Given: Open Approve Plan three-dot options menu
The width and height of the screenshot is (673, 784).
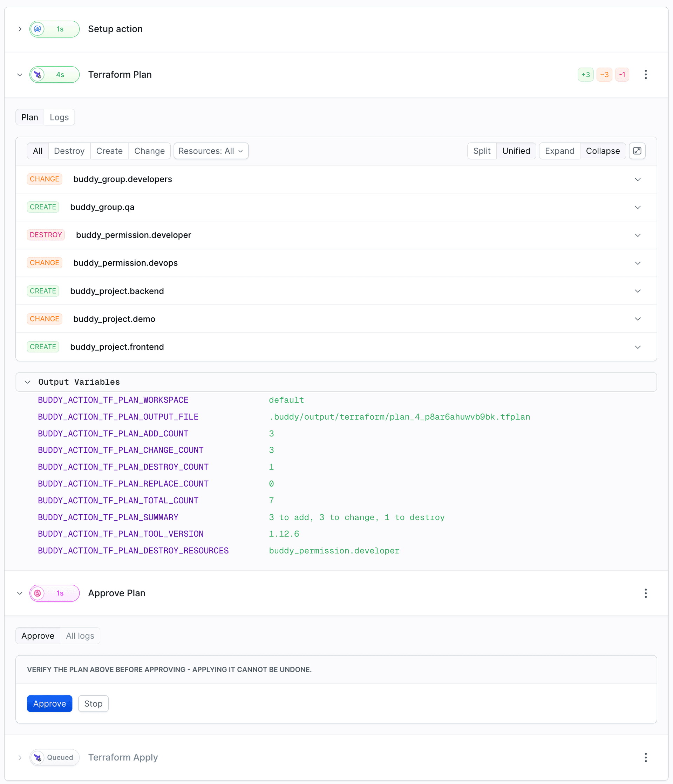Looking at the screenshot, I should [646, 593].
